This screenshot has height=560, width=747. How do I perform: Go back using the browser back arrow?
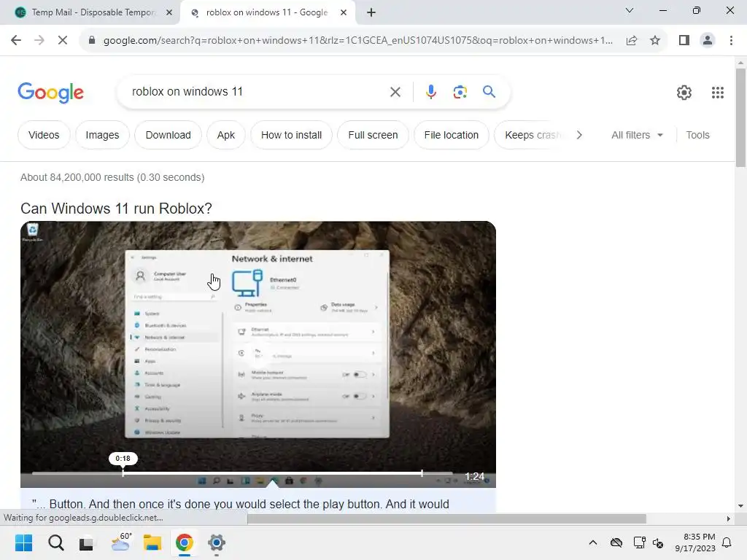click(16, 41)
